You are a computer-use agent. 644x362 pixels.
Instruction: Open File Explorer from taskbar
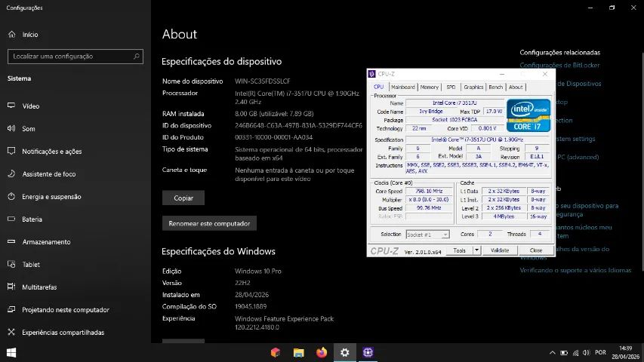pyautogui.click(x=298, y=352)
